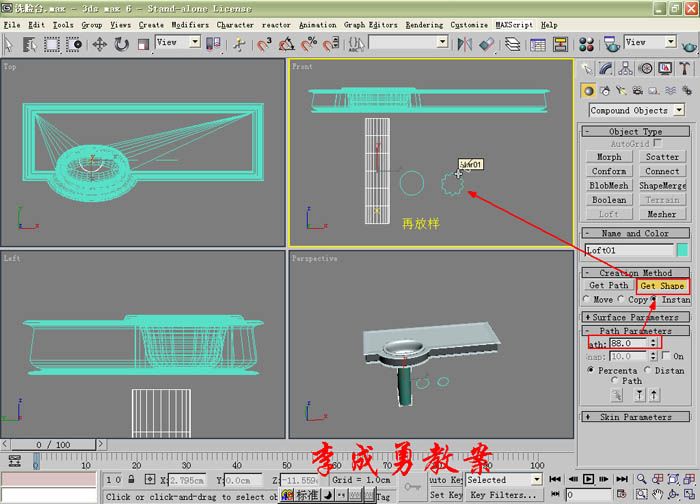The width and height of the screenshot is (700, 504).
Task: Click the Loft01 object color swatch
Action: [683, 250]
